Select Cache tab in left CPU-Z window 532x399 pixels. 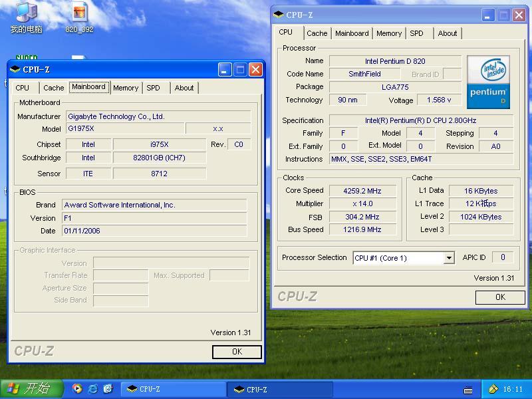54,88
